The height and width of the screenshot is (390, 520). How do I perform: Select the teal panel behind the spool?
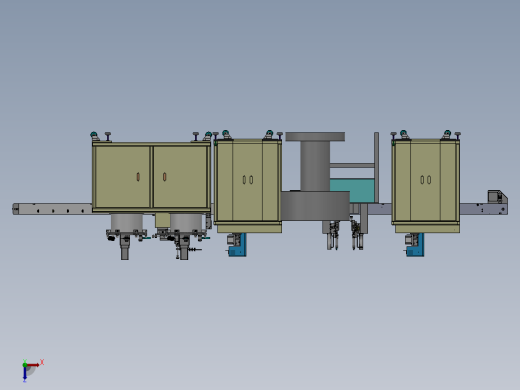click(353, 191)
